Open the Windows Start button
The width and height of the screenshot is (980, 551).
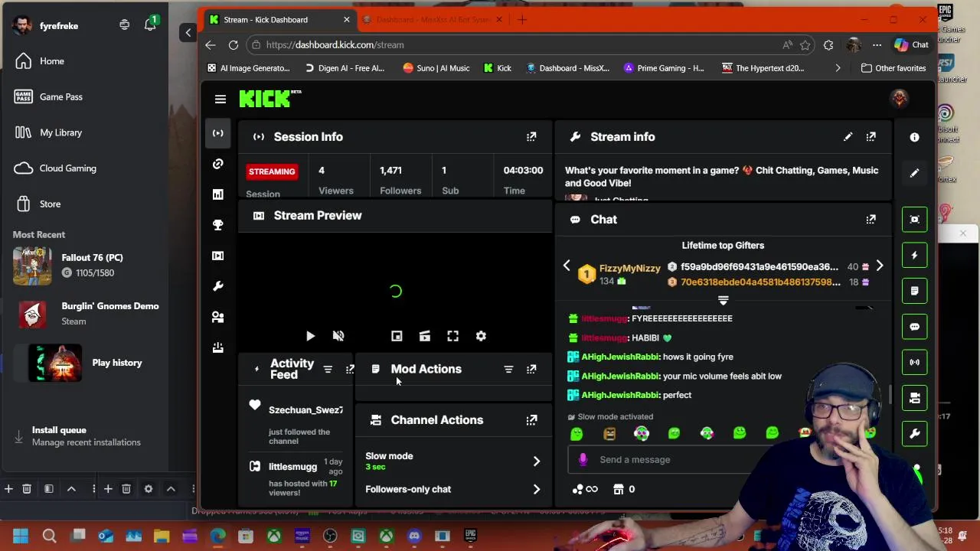click(x=20, y=536)
